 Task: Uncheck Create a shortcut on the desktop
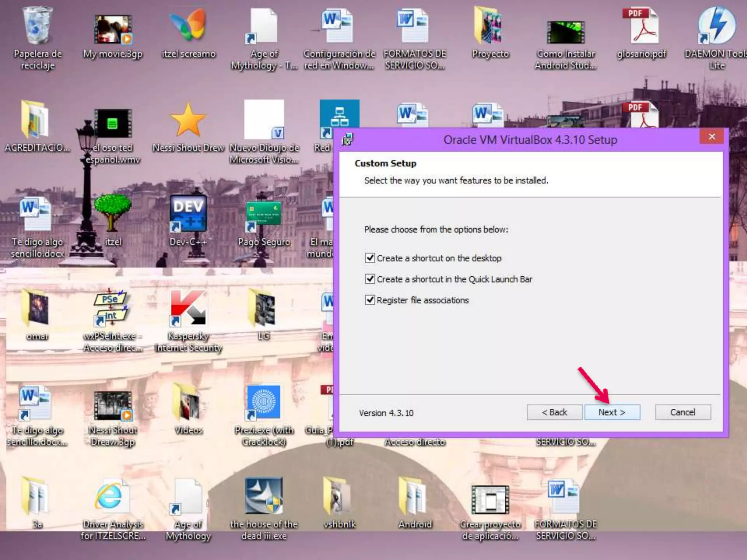click(x=370, y=258)
